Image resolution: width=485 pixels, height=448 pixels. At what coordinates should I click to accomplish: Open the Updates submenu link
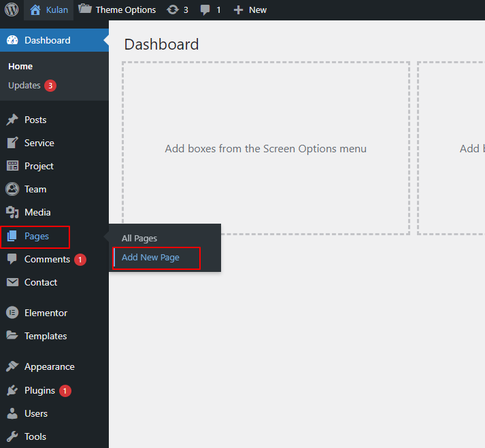(24, 86)
